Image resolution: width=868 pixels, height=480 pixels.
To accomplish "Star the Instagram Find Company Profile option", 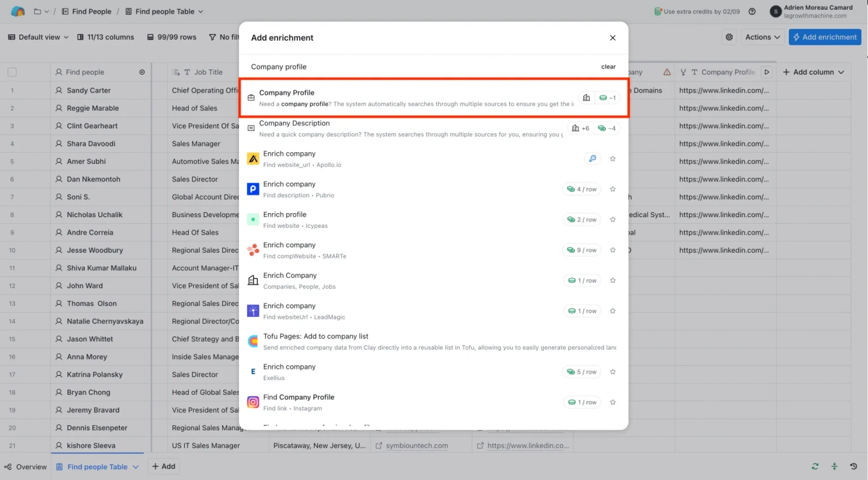I will tap(613, 403).
